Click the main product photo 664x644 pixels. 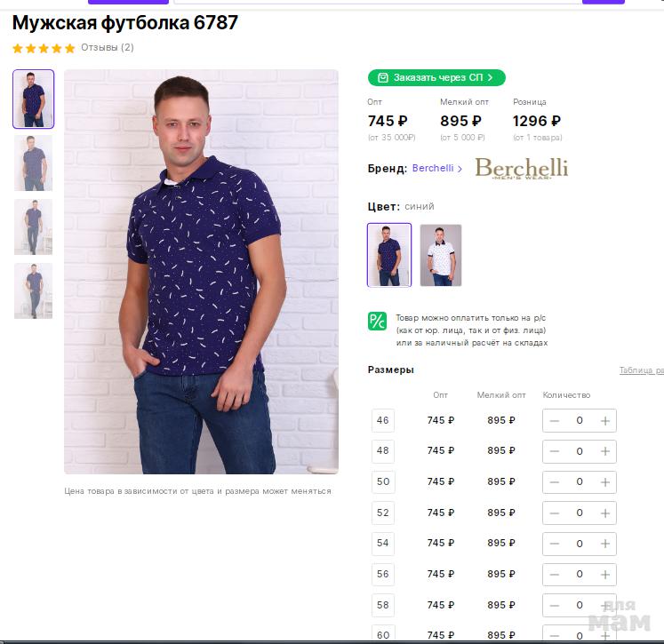pos(201,272)
